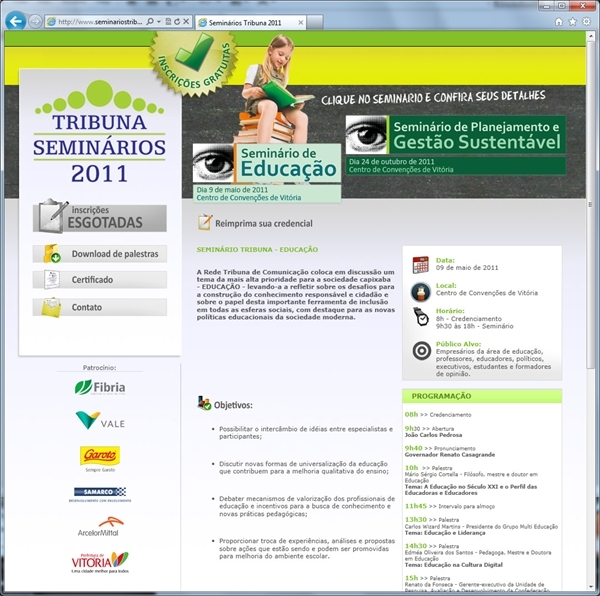Click 'Dia 9 de maio de 2011' text

(232, 190)
